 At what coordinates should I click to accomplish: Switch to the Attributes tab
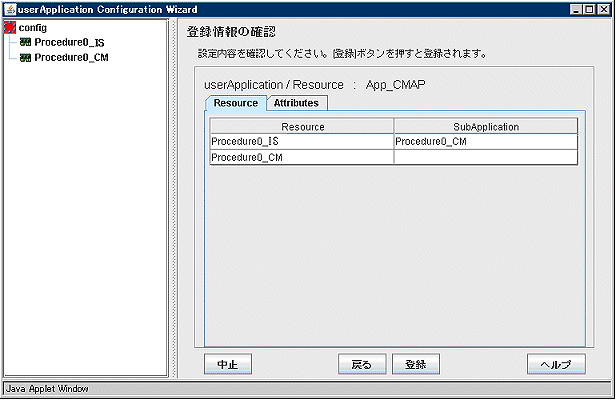(x=296, y=103)
